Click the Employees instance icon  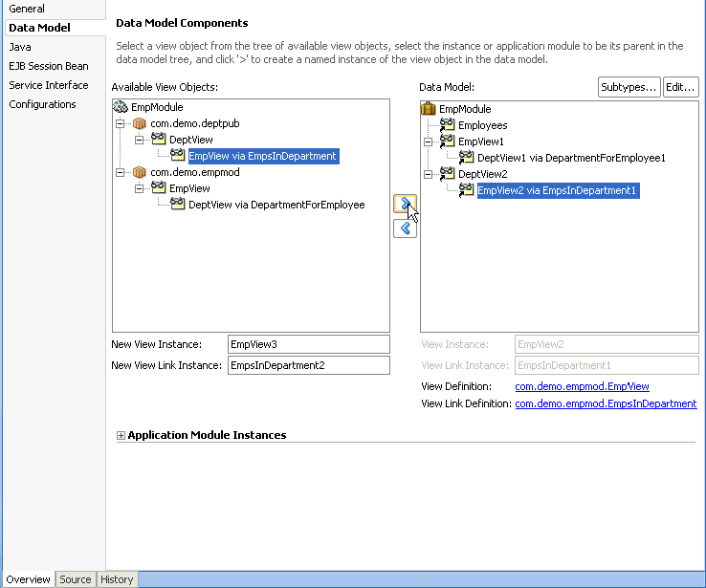pos(447,124)
